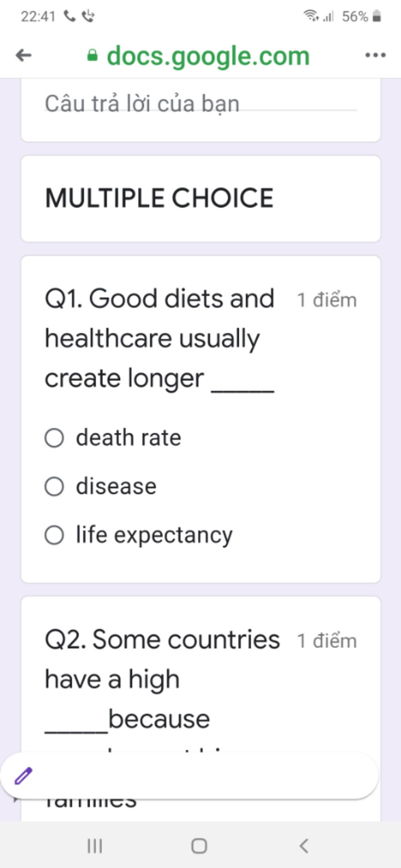Viewport: 401px width, 868px height.
Task: Tap the Q1 question text
Action: click(x=160, y=338)
